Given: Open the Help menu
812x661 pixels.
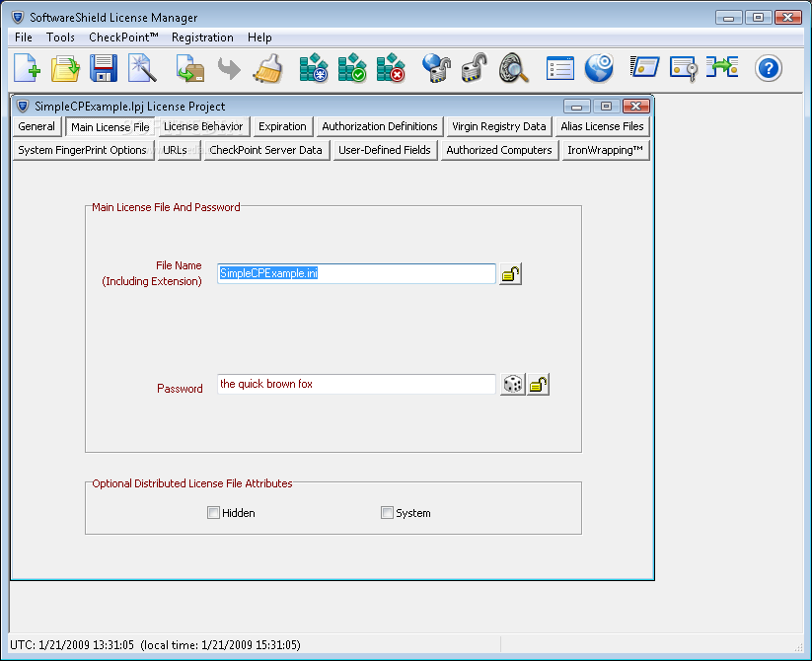Looking at the screenshot, I should (x=259, y=37).
